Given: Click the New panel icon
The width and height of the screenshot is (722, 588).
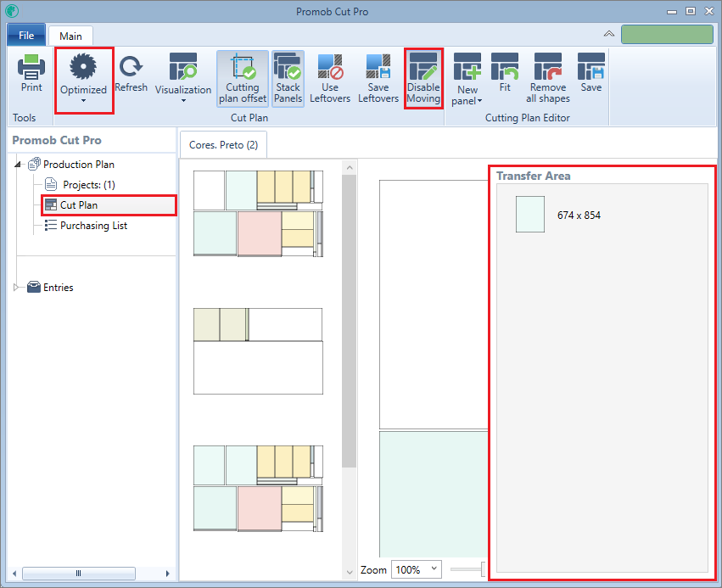Looking at the screenshot, I should 467,67.
